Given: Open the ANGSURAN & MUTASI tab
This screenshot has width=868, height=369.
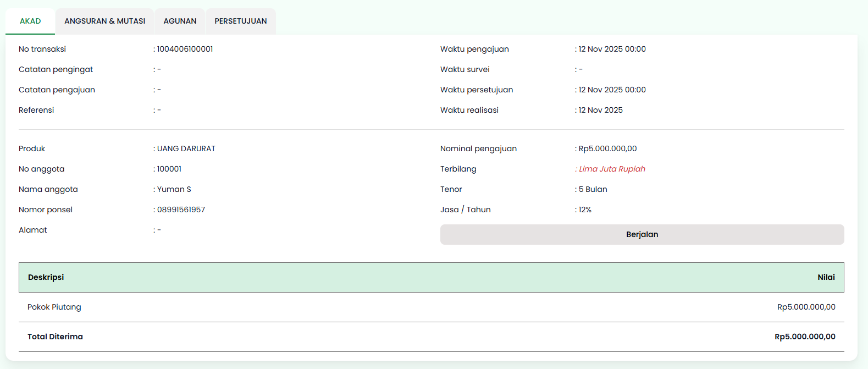Looking at the screenshot, I should click(104, 21).
